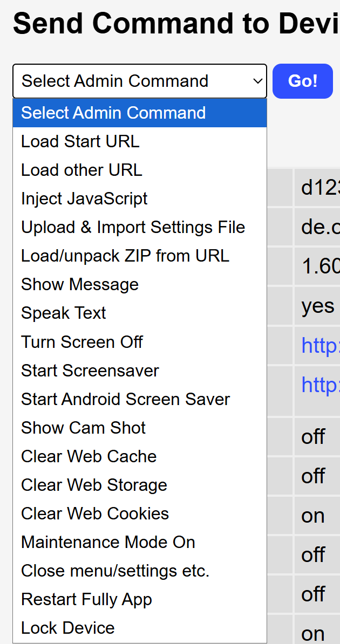The height and width of the screenshot is (644, 340).
Task: Click the Go! button
Action: pos(302,81)
